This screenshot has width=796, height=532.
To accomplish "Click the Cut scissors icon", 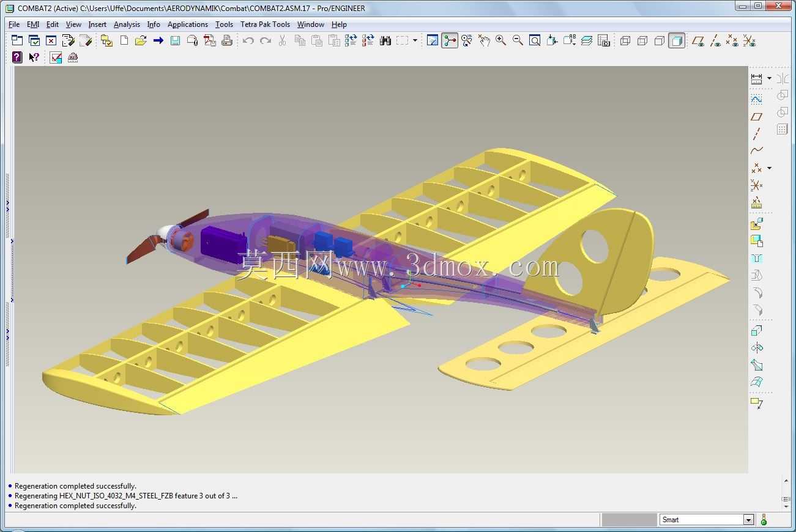I will 283,40.
